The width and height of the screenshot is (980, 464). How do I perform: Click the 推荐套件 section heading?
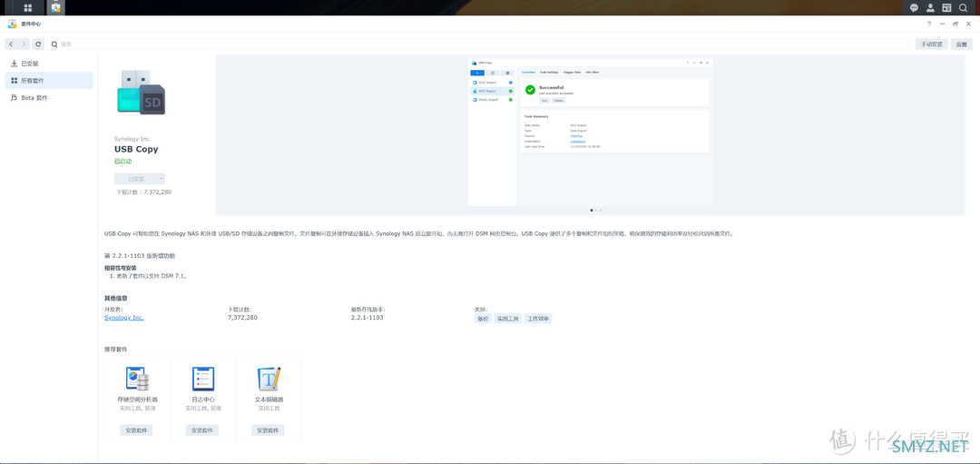[115, 350]
